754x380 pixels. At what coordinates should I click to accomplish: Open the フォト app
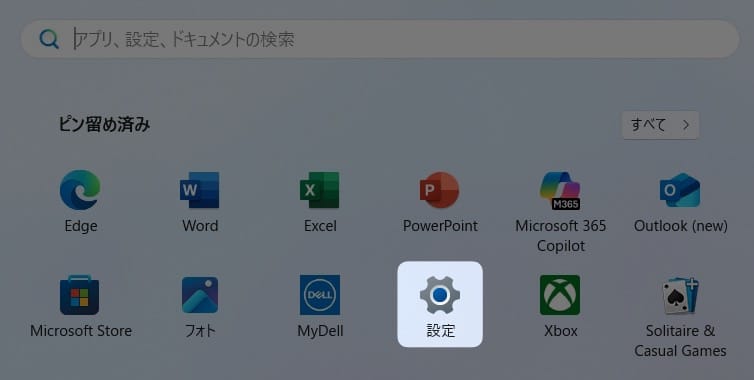click(x=200, y=295)
